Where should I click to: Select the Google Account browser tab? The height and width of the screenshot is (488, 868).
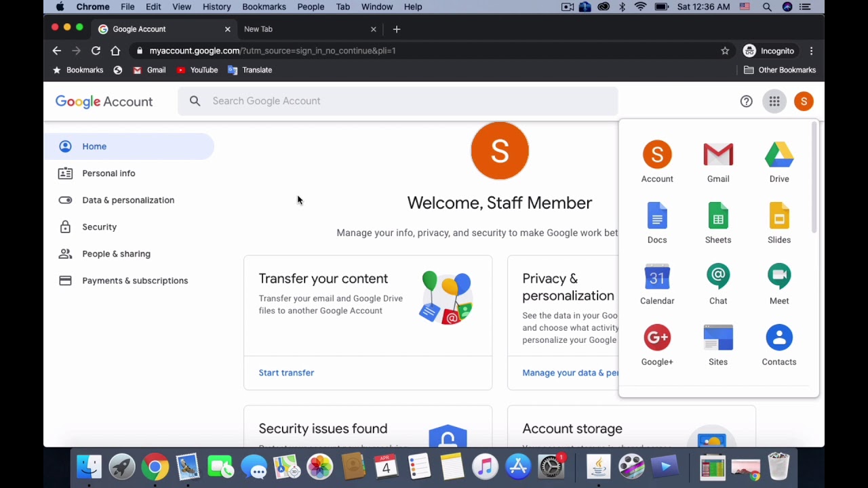[x=165, y=29]
